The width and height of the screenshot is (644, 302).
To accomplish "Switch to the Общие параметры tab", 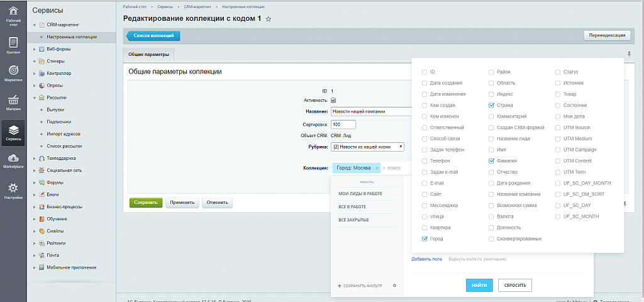I will pyautogui.click(x=149, y=55).
